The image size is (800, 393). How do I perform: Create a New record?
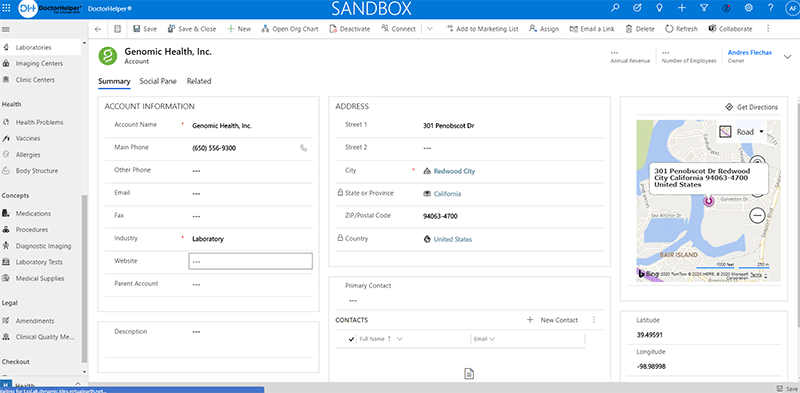coord(239,29)
